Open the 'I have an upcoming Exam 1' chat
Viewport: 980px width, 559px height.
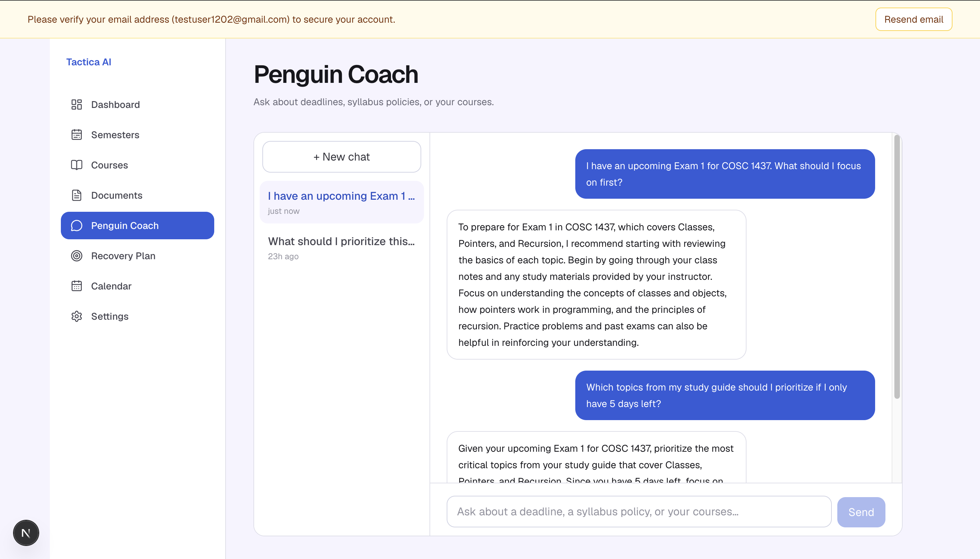(x=341, y=202)
